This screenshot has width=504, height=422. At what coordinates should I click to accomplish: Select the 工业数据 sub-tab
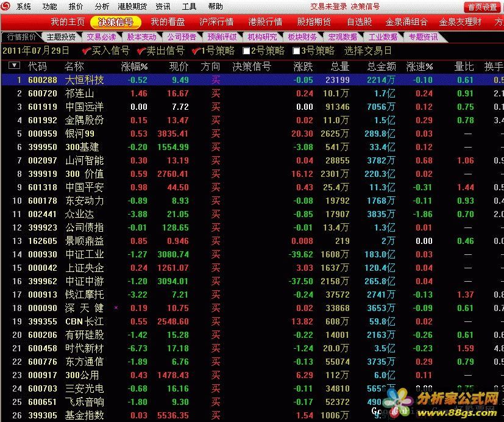pos(383,37)
